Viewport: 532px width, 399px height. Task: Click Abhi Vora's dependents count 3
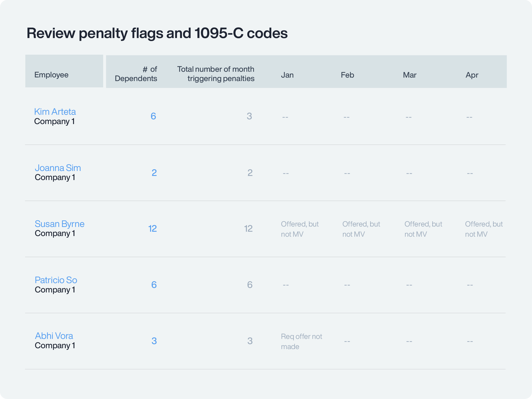tap(154, 341)
